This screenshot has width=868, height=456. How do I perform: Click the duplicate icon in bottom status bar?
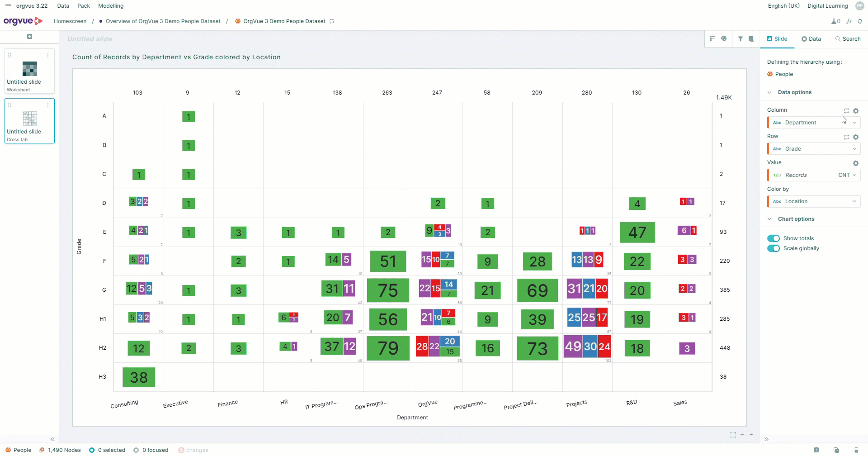pos(836,450)
